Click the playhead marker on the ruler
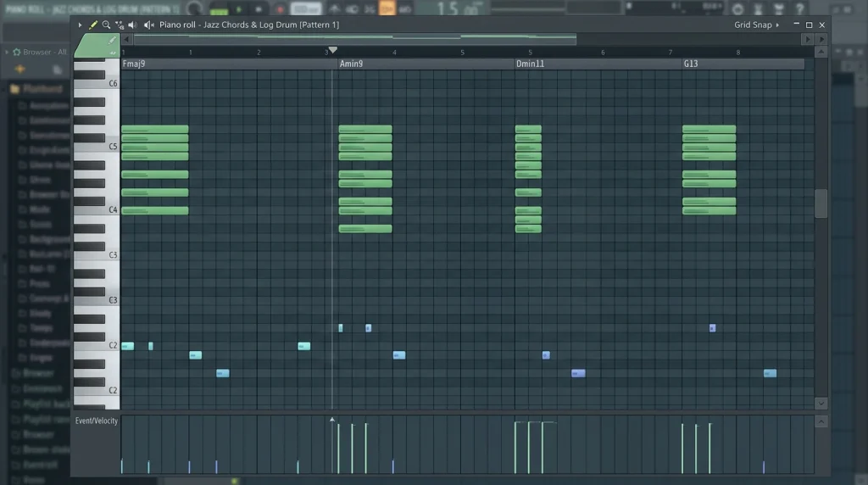The height and width of the screenshot is (485, 868). (332, 50)
